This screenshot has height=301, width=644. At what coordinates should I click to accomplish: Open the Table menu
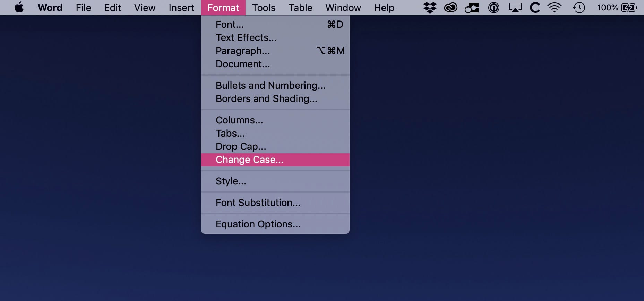coord(301,8)
